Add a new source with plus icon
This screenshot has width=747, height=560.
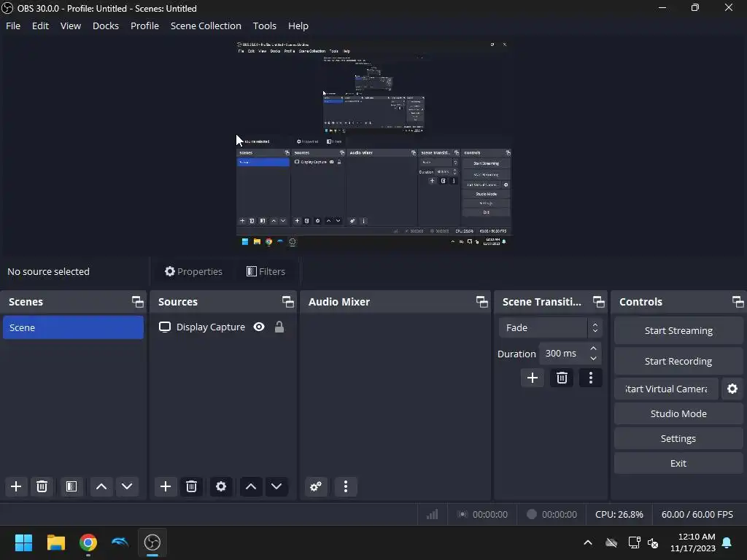click(x=166, y=486)
